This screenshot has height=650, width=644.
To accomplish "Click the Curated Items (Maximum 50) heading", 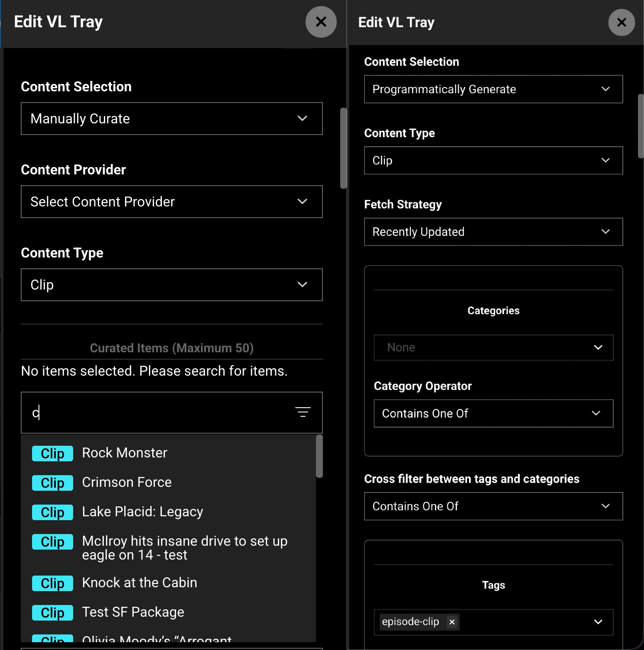I will click(x=172, y=348).
